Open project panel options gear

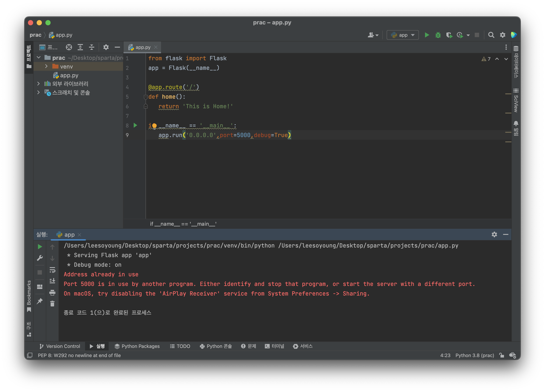click(106, 47)
